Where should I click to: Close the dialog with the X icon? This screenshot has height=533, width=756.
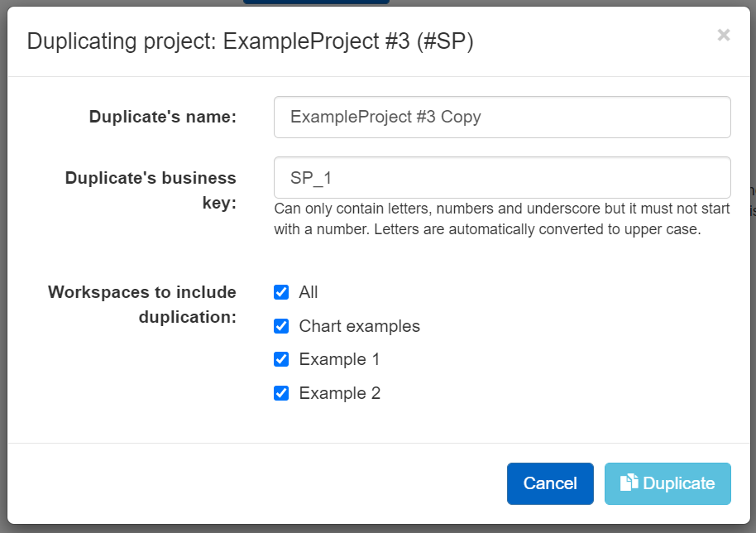coord(724,35)
